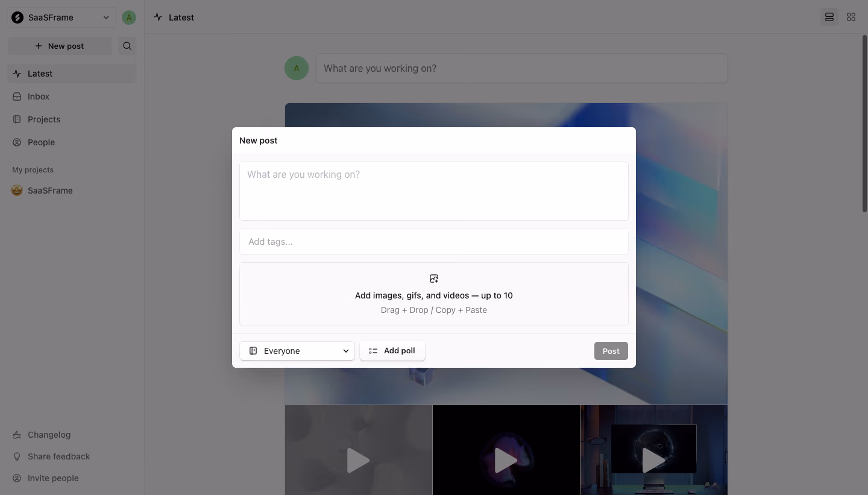Click the add-image icon in upload area
The width and height of the screenshot is (868, 495).
point(434,279)
